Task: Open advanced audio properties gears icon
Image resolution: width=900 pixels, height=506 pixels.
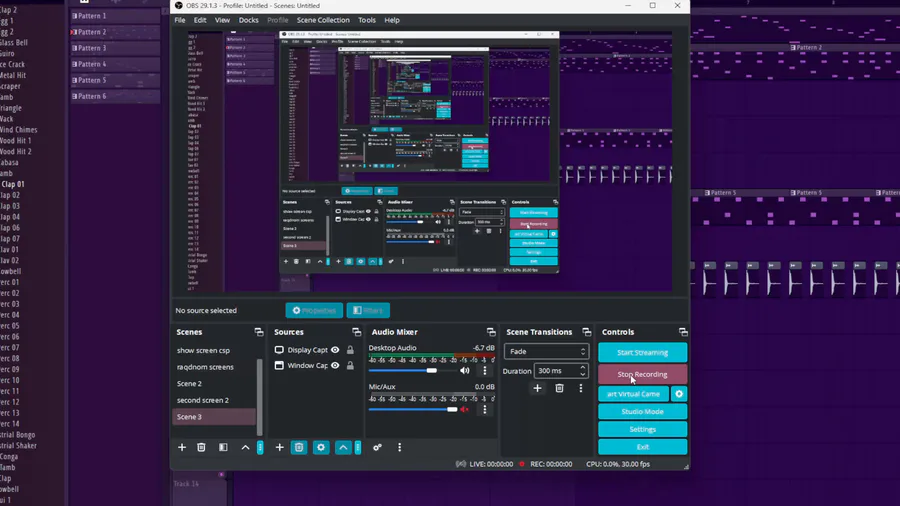Action: [x=377, y=447]
